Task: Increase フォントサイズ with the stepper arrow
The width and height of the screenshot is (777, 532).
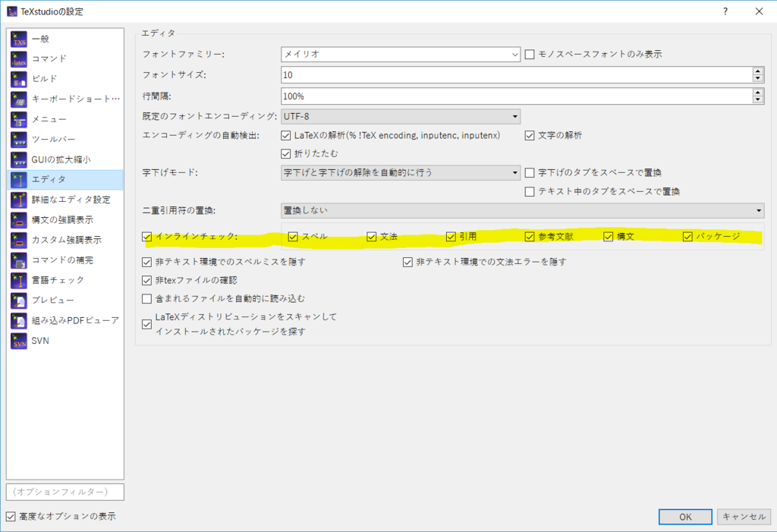Action: (x=757, y=71)
